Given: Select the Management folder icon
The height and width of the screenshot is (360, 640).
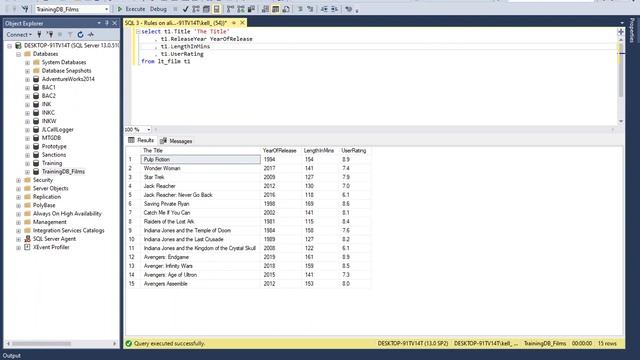Looking at the screenshot, I should coord(27,222).
